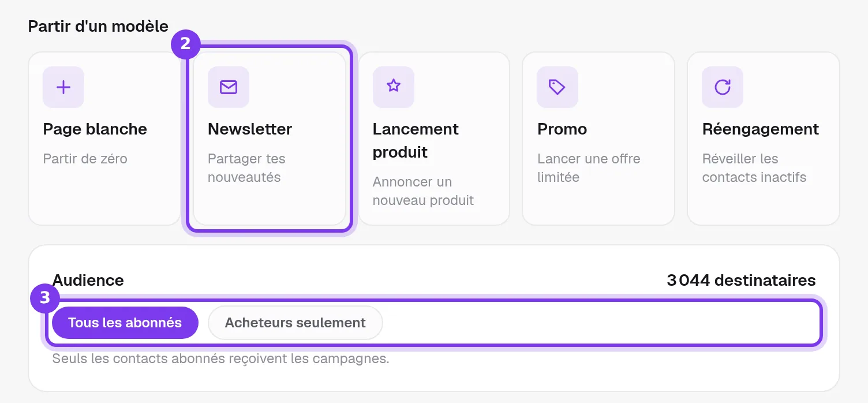Screen dimensions: 868x403
Task: Click the Audience section heading
Action: coord(88,281)
